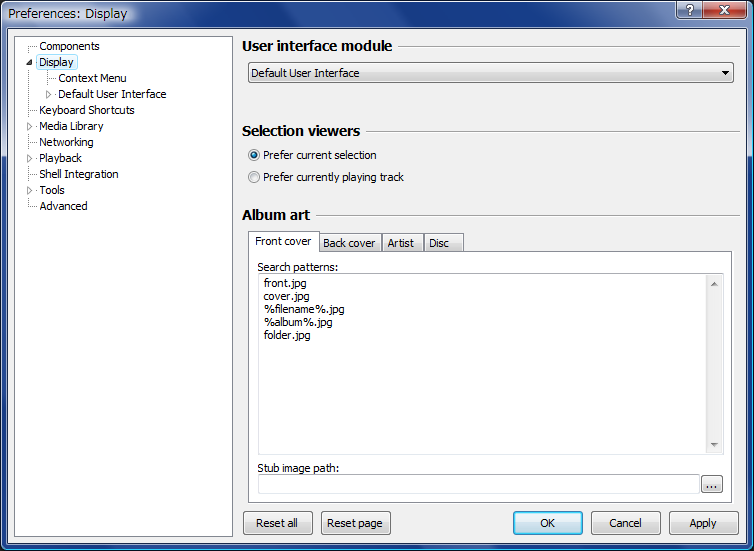Click the folder.jpg pattern line
The image size is (754, 551).
point(287,335)
